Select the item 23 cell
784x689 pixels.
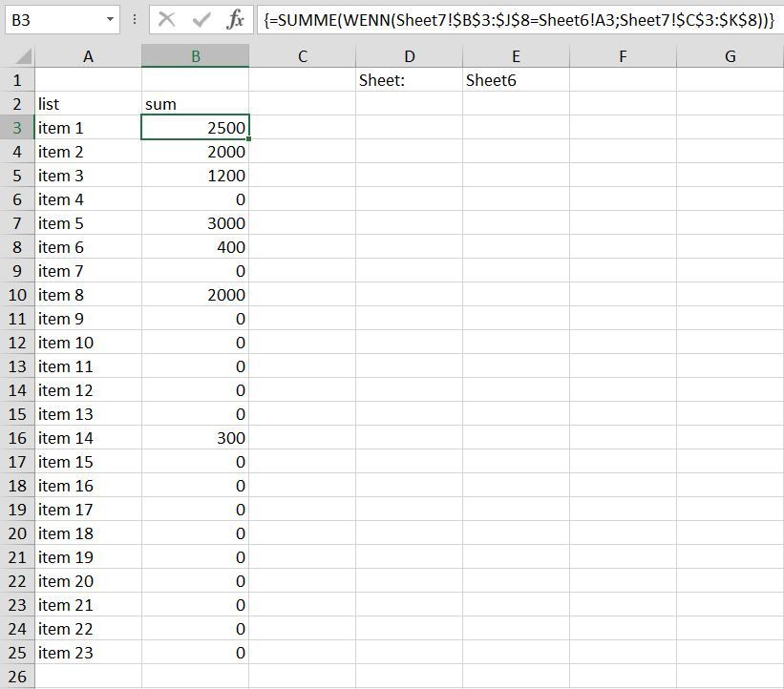[88, 652]
